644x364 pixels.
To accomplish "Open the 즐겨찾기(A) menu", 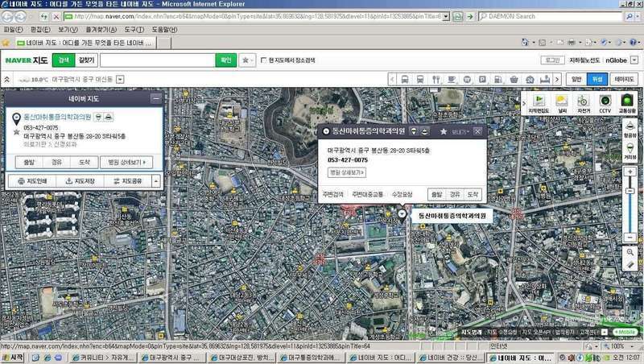I will (x=101, y=30).
